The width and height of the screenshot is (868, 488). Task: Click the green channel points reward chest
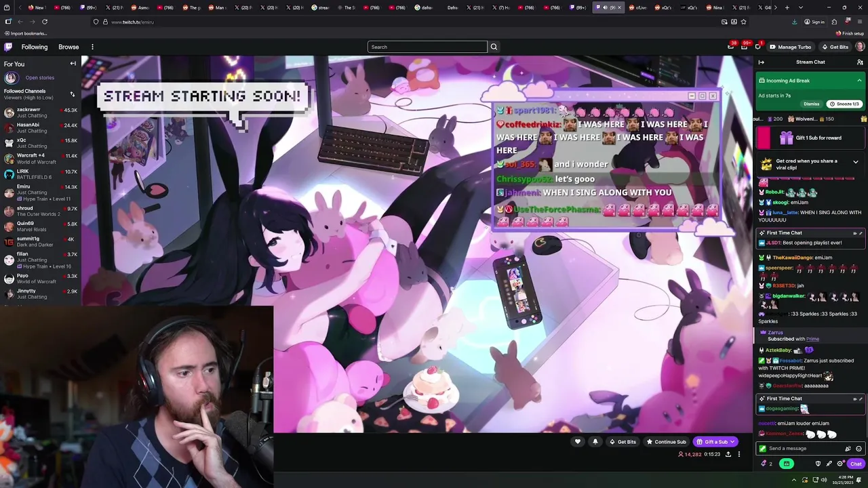click(787, 464)
